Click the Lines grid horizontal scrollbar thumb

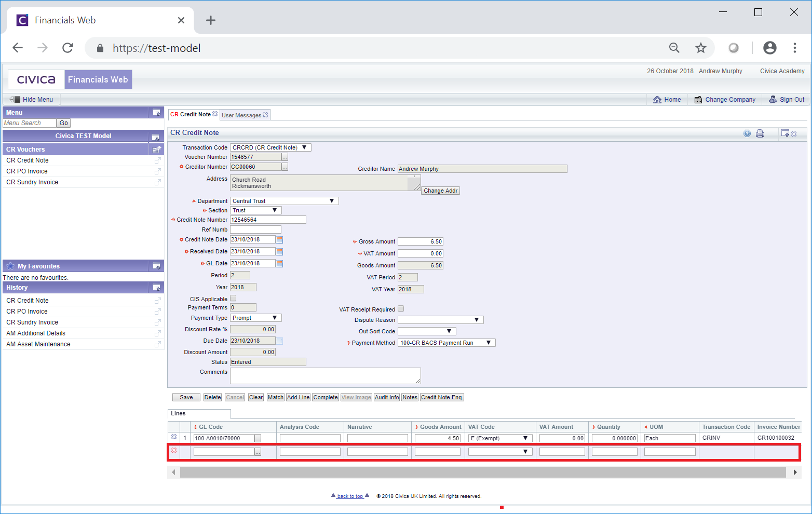(x=483, y=472)
